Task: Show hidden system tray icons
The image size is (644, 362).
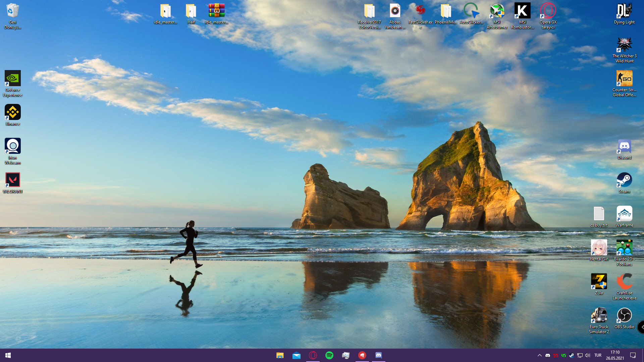Action: coord(539,355)
